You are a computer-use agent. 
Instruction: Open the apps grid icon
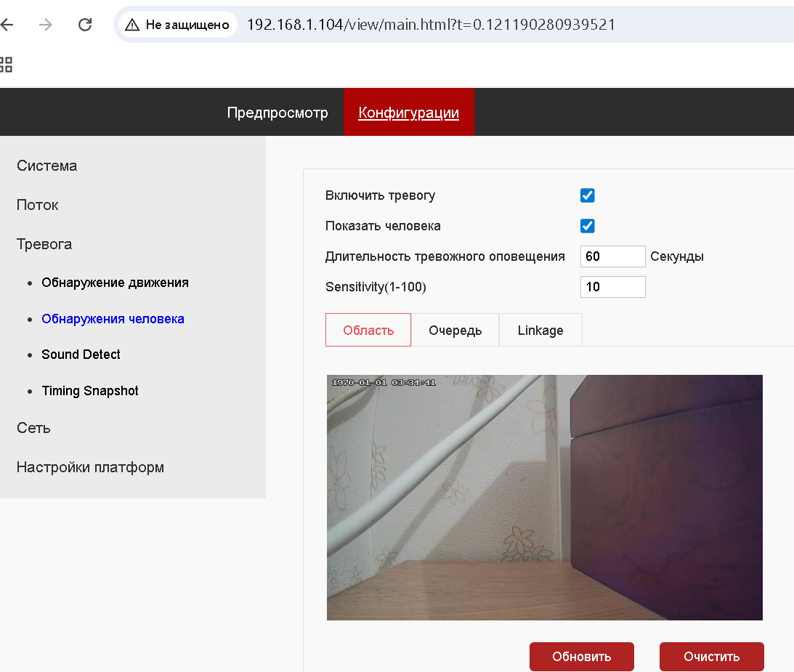(x=6, y=65)
